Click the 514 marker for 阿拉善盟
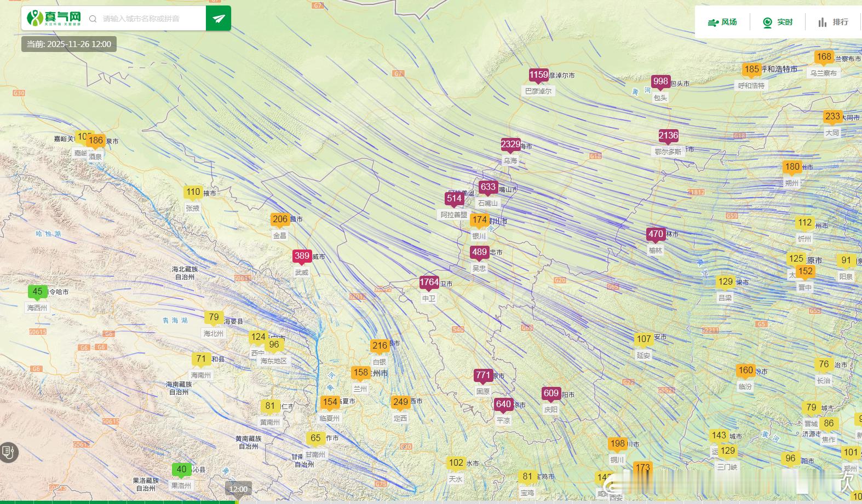862x504 pixels. pos(454,199)
